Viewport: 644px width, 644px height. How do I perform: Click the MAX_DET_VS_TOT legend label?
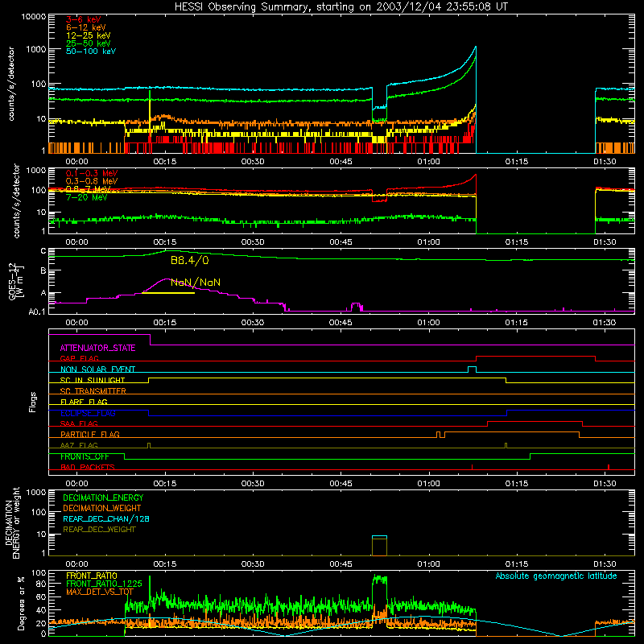(x=100, y=592)
